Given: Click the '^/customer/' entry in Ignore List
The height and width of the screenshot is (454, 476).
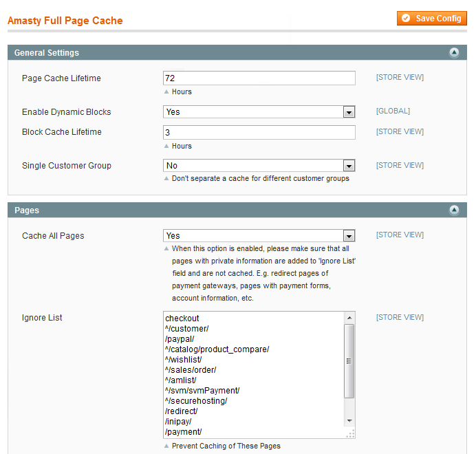Looking at the screenshot, I should (187, 329).
